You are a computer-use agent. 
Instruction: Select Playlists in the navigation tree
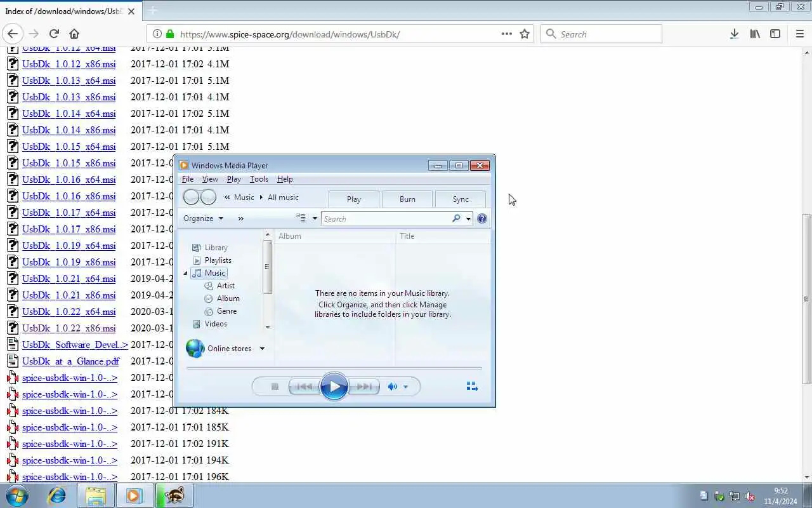tap(218, 260)
